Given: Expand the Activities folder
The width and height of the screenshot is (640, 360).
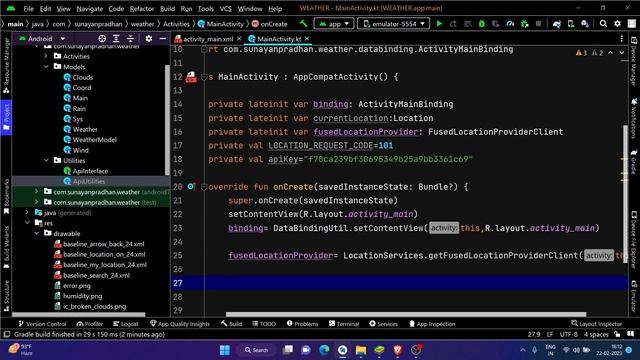Looking at the screenshot, I should point(46,56).
